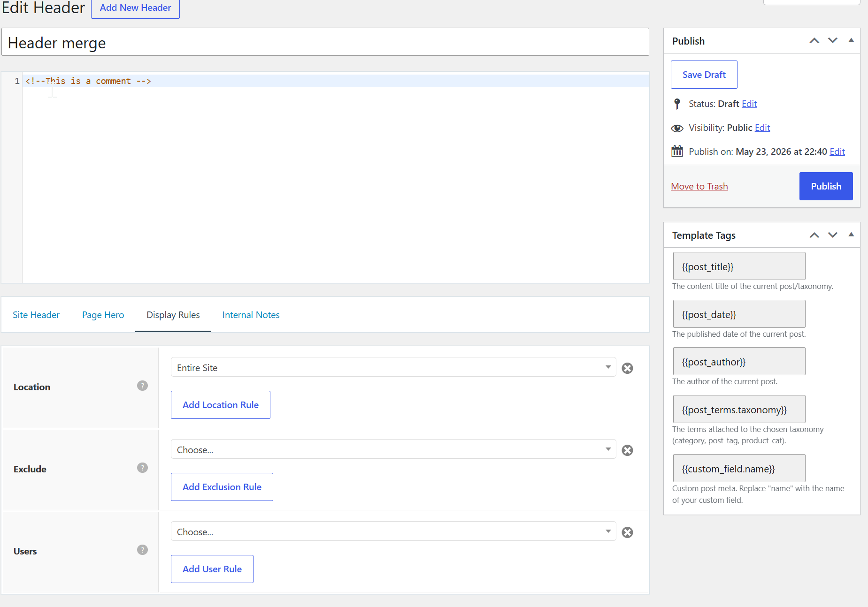
Task: Edit the publish date
Action: (x=837, y=152)
